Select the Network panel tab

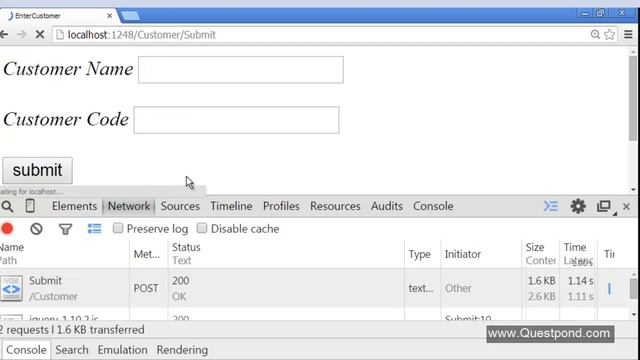129,206
